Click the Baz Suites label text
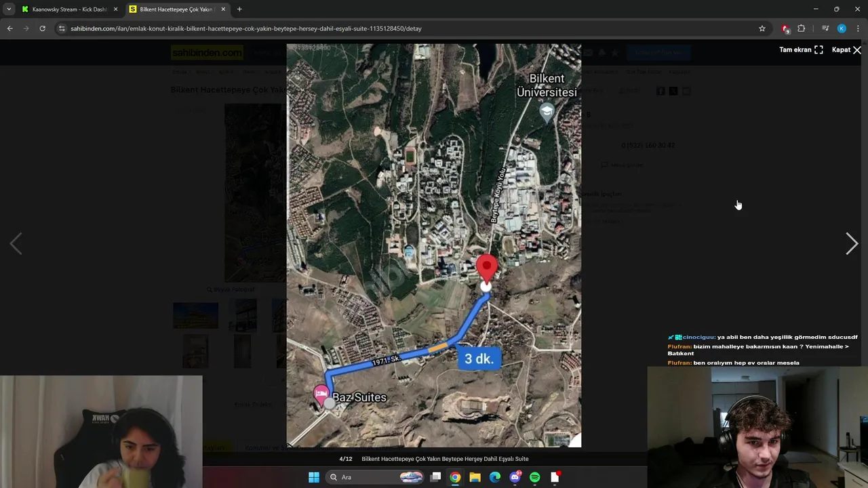This screenshot has height=488, width=868. 359,397
